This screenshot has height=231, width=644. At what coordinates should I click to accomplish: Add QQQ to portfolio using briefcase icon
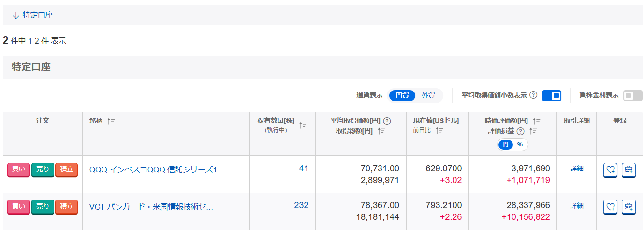629,169
